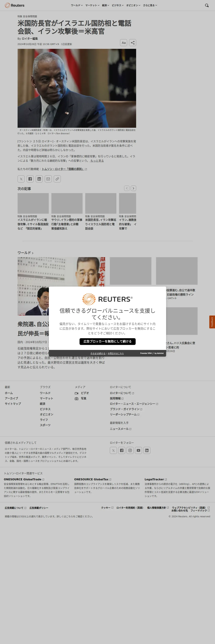Expand article with もっと見る link
215x644 pixels.
point(97,161)
